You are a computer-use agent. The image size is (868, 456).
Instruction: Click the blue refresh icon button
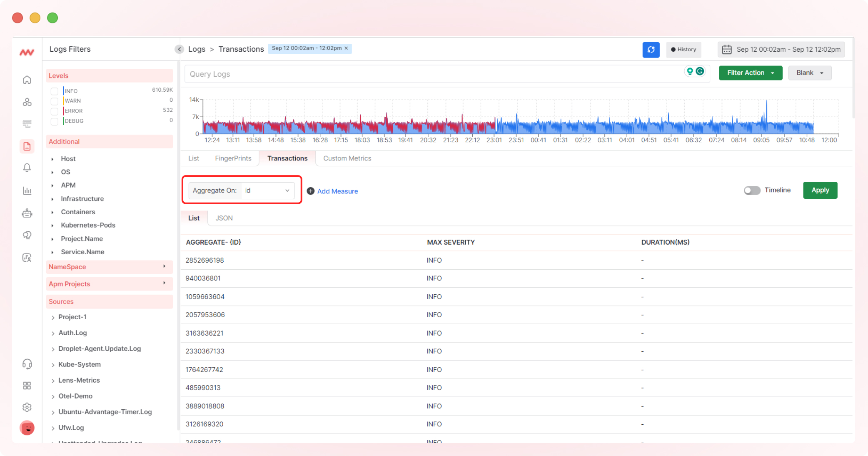click(x=651, y=50)
